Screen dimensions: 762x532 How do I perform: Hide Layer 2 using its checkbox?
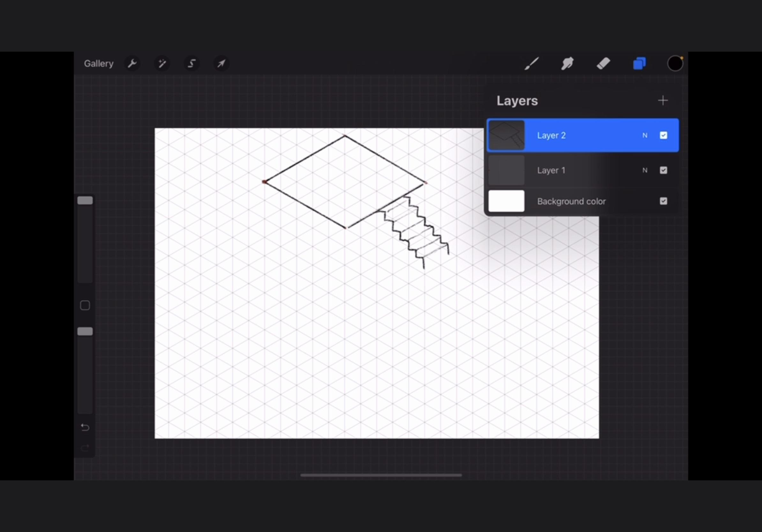(663, 135)
